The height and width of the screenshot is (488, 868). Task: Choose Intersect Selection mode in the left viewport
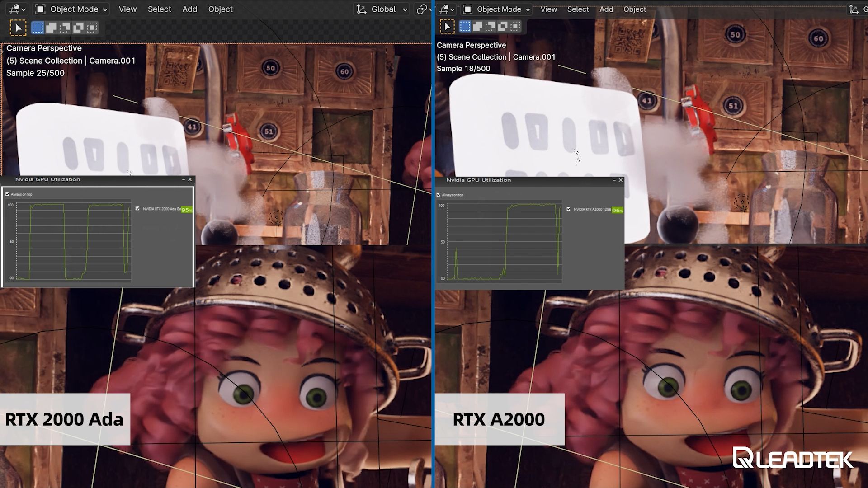92,28
